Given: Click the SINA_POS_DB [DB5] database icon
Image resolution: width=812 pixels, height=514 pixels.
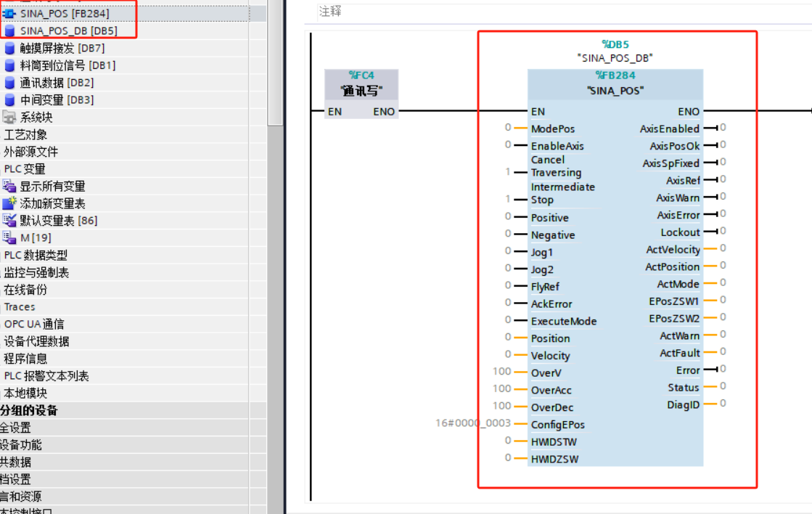Looking at the screenshot, I should [x=9, y=30].
